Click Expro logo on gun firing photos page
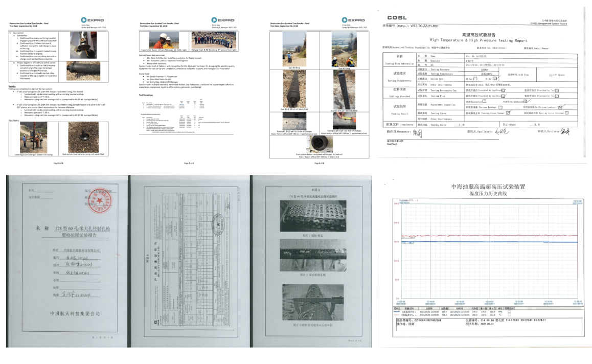Image resolution: width=592 pixels, height=364 pixels. [353, 20]
